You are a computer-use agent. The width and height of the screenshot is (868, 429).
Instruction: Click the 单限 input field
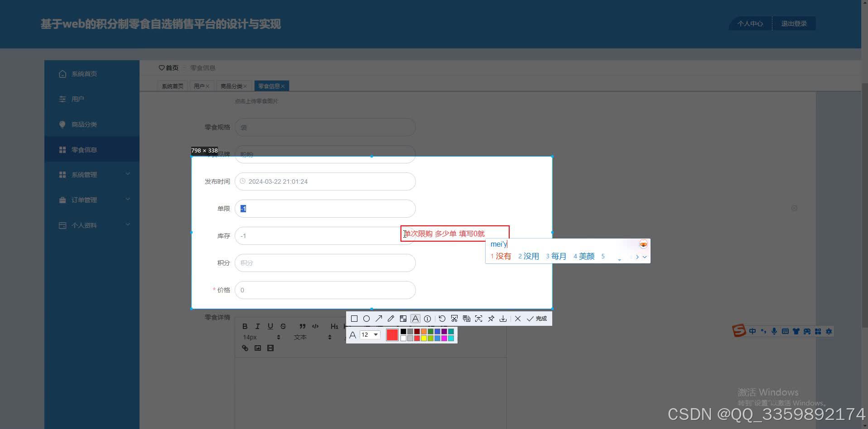pos(325,209)
